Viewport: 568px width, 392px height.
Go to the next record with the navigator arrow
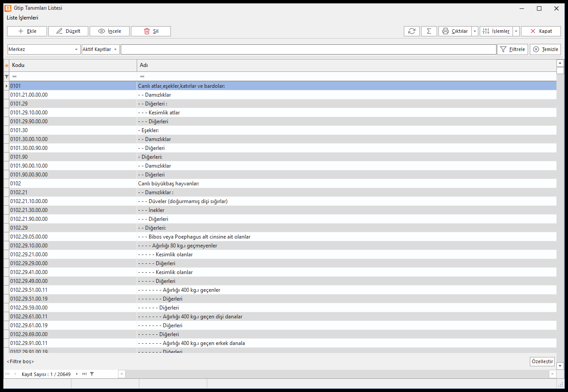coord(77,374)
